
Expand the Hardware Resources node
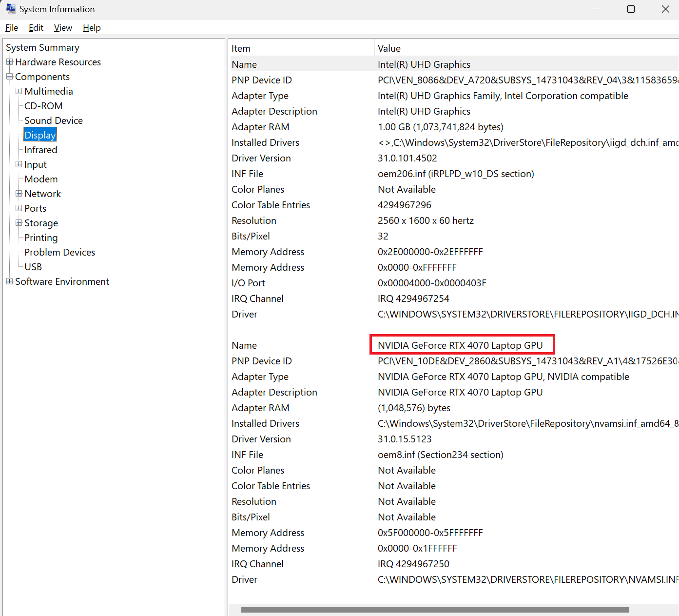[x=9, y=62]
